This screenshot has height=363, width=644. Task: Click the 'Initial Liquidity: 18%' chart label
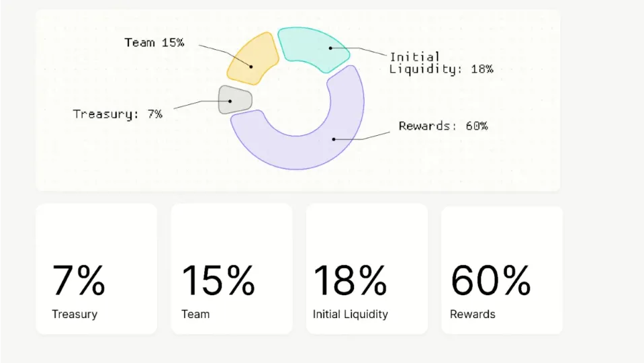[x=441, y=63]
